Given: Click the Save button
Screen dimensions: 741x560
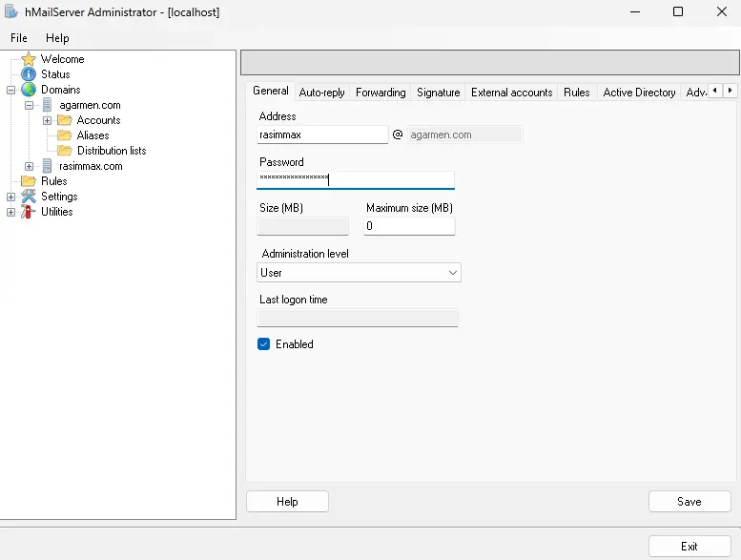Looking at the screenshot, I should point(690,502).
